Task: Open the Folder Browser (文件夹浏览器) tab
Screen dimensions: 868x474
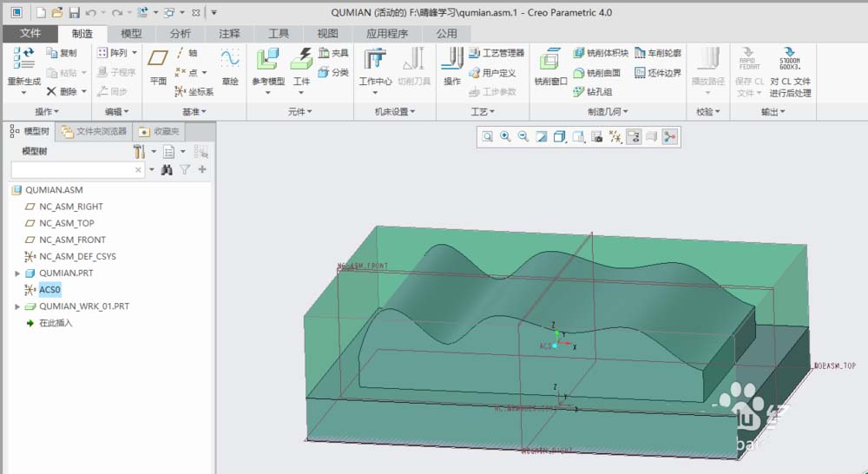Action: (94, 131)
